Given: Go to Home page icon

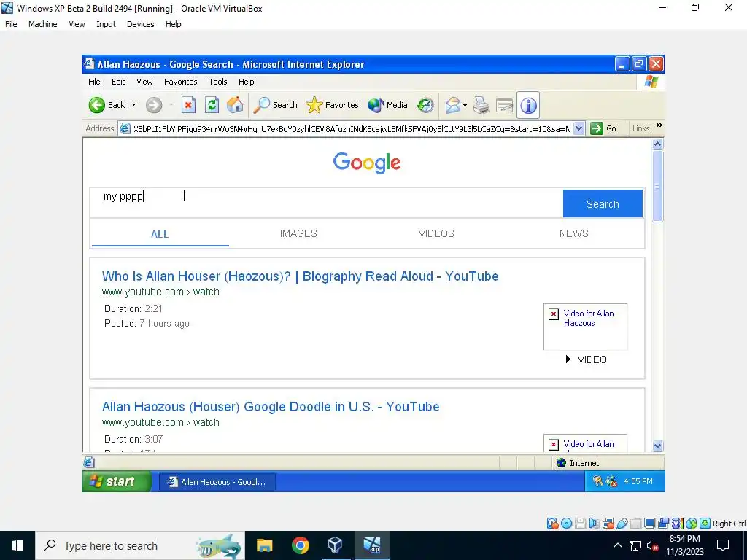Looking at the screenshot, I should 235,105.
